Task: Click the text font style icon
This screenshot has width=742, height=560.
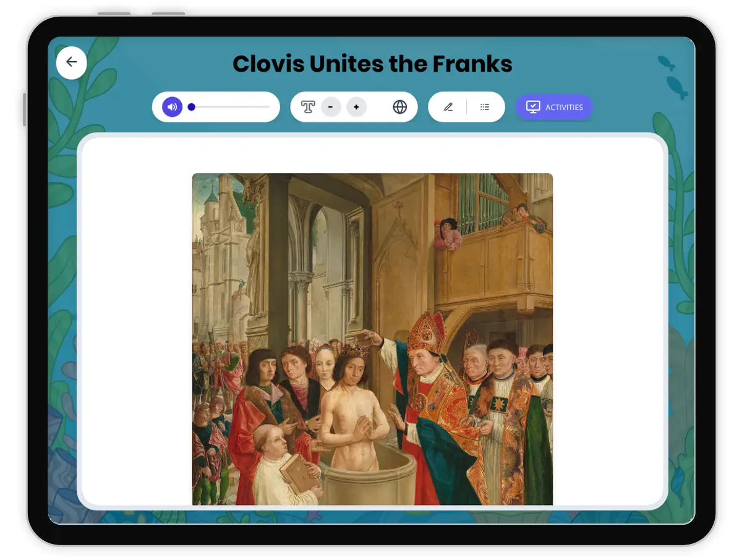Action: pos(308,107)
